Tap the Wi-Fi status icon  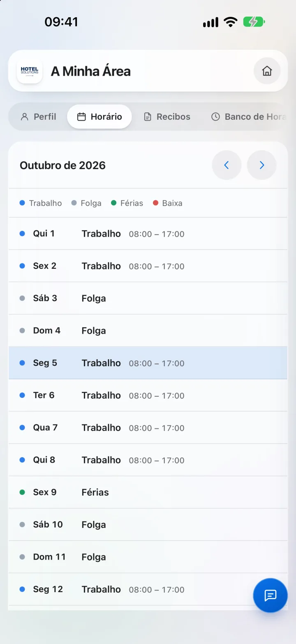(231, 22)
